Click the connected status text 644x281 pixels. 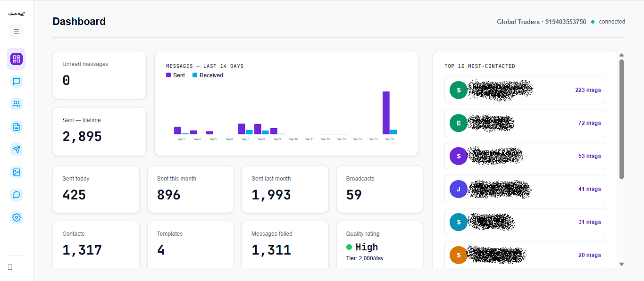[x=612, y=22]
